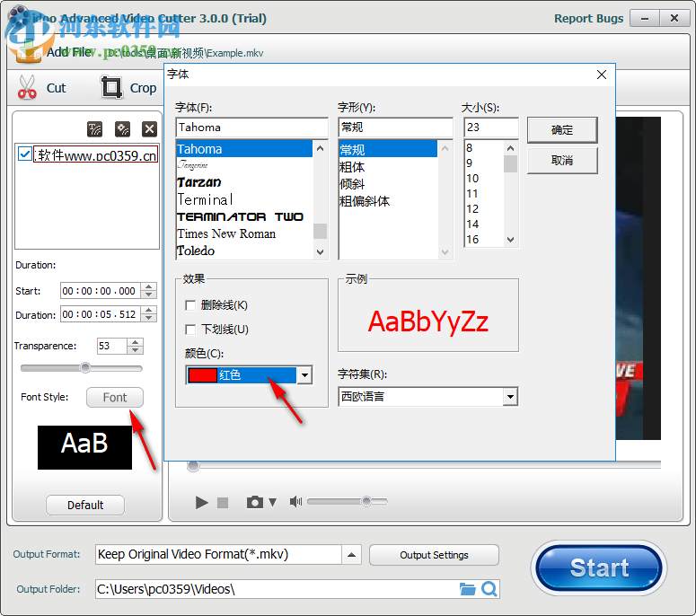The height and width of the screenshot is (616, 696).
Task: Toggle the watermark item checkbox in the list
Action: point(24,154)
